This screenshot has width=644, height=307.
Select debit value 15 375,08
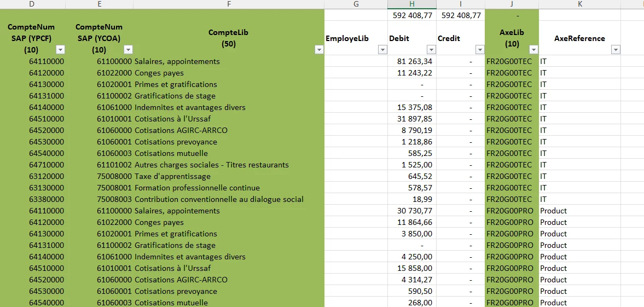pyautogui.click(x=412, y=107)
